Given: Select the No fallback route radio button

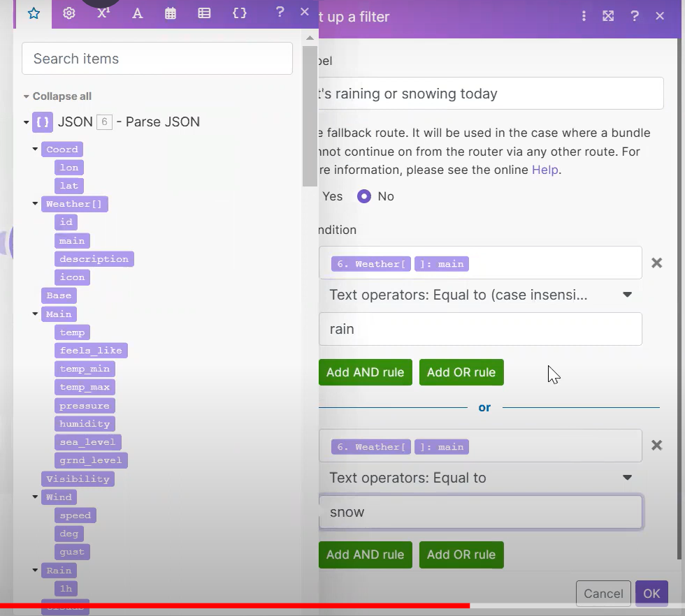Looking at the screenshot, I should click(x=364, y=196).
